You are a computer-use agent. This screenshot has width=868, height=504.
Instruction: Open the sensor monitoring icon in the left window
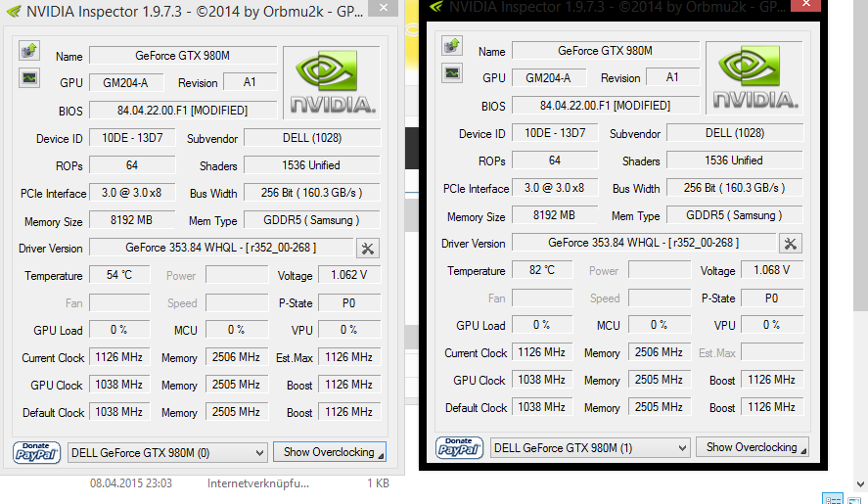tap(29, 78)
